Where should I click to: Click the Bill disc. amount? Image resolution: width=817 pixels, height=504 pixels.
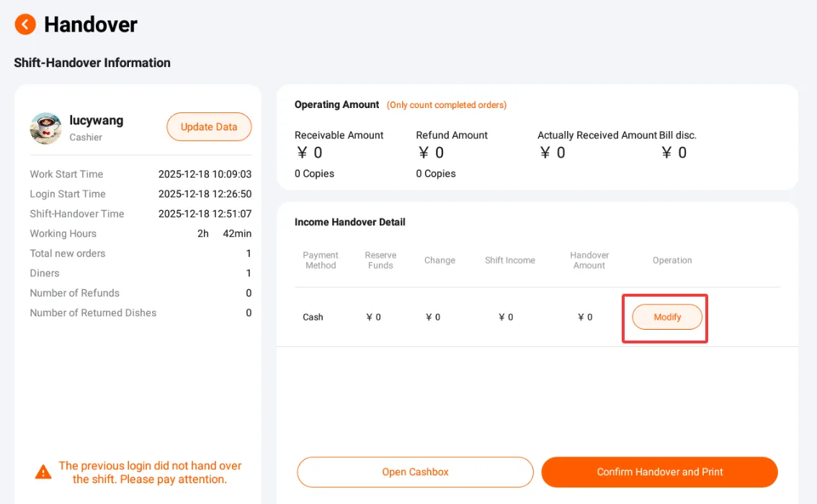(674, 153)
